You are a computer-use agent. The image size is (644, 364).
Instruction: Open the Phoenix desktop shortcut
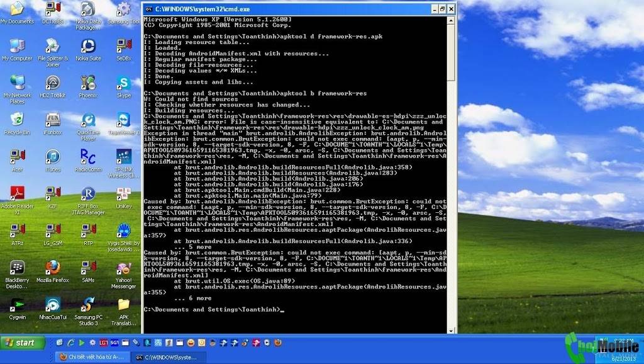88,87
